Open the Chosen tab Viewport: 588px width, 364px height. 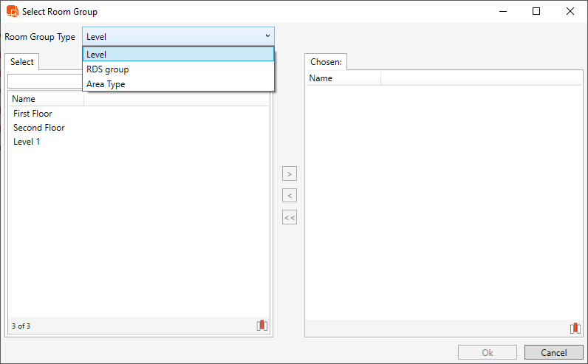(326, 62)
